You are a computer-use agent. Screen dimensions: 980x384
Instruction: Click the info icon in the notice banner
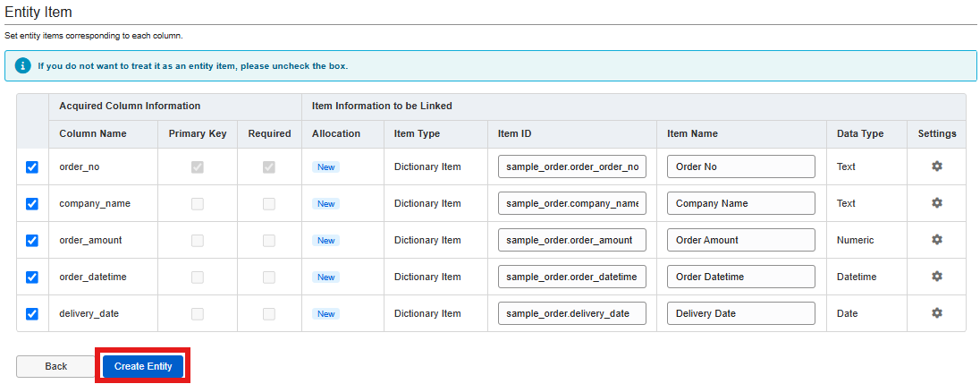coord(23,65)
